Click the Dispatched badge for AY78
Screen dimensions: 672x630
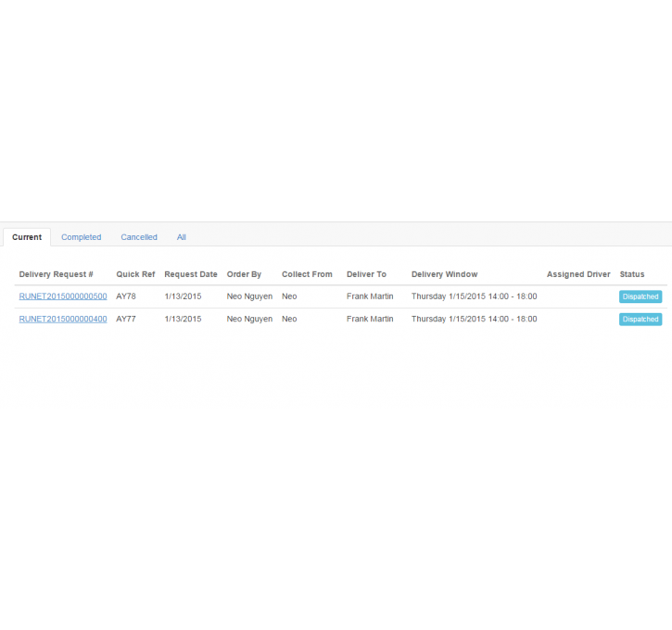pos(640,296)
